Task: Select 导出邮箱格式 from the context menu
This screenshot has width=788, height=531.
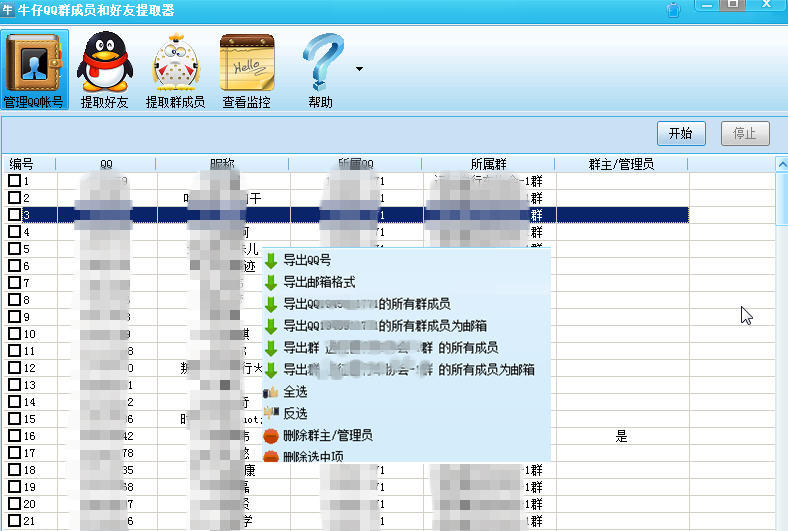Action: coord(319,282)
